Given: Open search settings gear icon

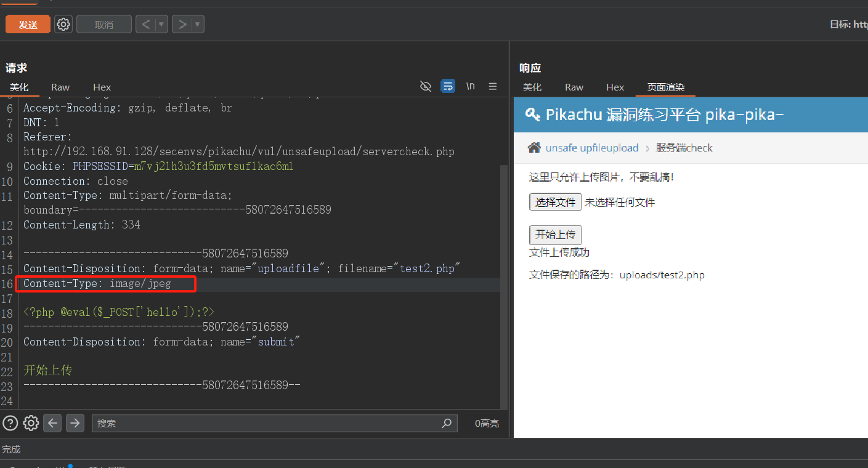Looking at the screenshot, I should pyautogui.click(x=31, y=423).
